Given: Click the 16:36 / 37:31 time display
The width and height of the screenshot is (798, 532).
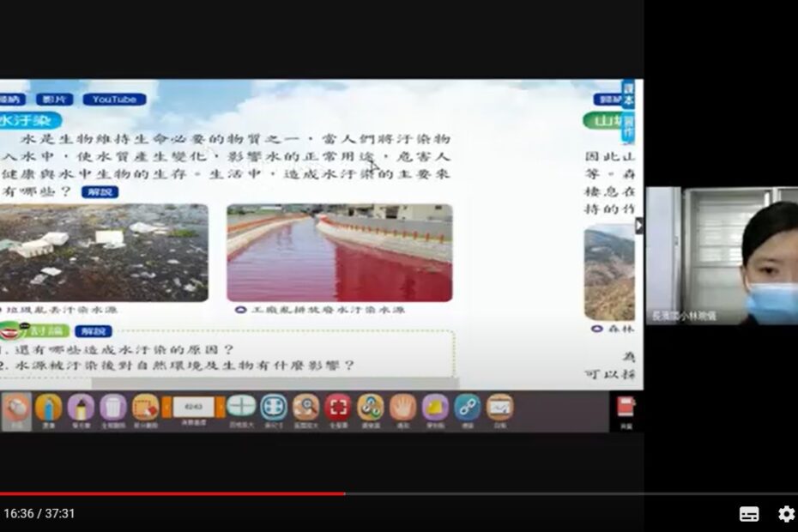Looking at the screenshot, I should [x=39, y=514].
